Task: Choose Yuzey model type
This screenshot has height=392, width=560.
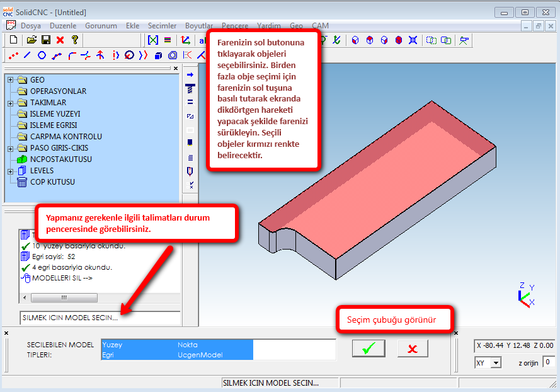Action: pos(112,345)
